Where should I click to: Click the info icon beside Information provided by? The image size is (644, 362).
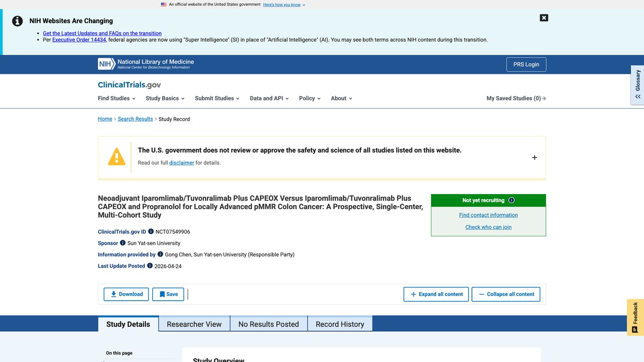(160, 254)
